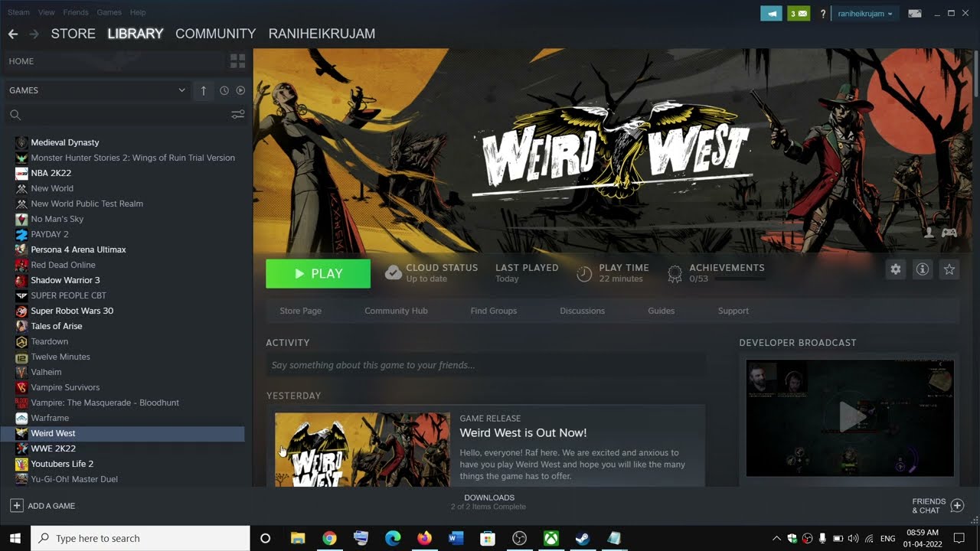Open advanced library filter settings
The image size is (980, 551).
[238, 115]
